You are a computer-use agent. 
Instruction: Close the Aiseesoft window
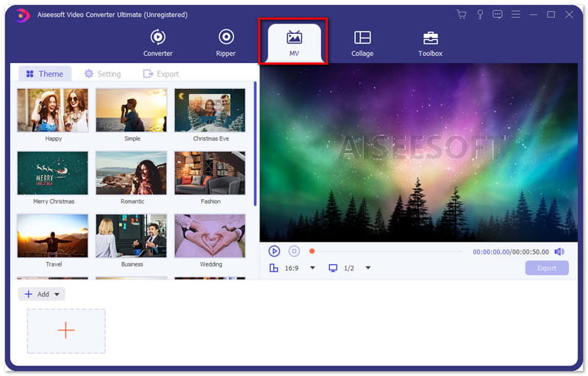point(569,15)
